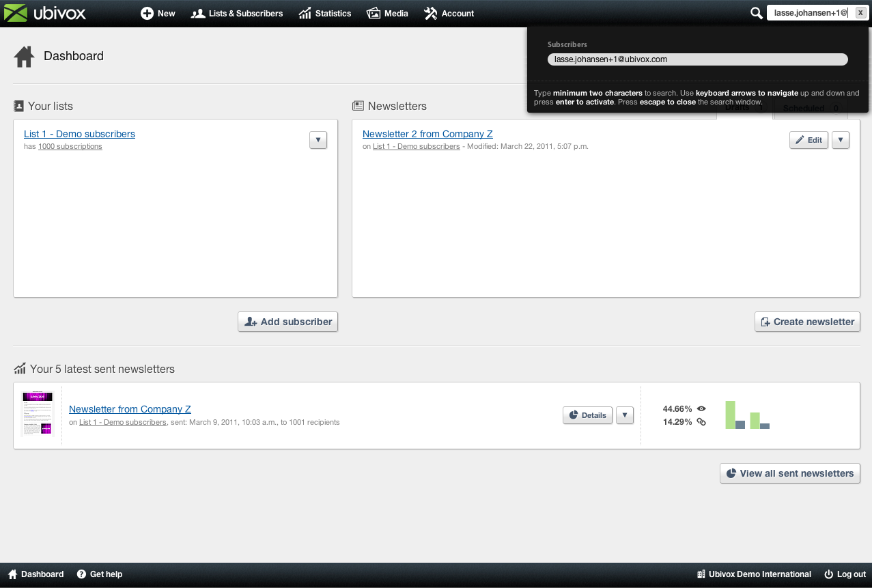Screen dimensions: 872x588
Task: Click View all sent newsletters button
Action: tap(790, 473)
